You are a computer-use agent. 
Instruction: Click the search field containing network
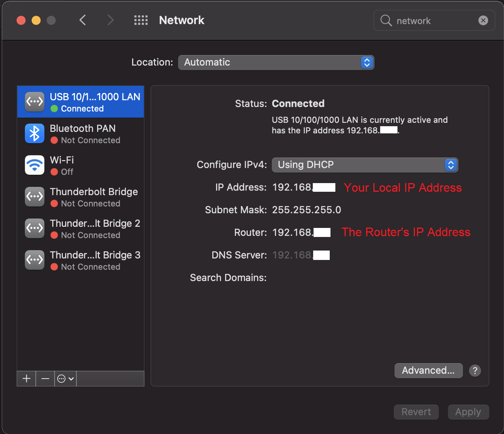pos(434,20)
